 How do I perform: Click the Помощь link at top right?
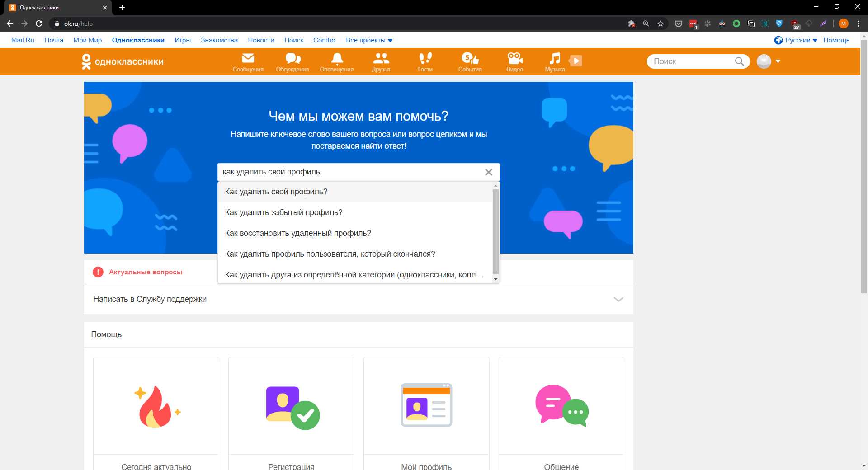tap(836, 40)
